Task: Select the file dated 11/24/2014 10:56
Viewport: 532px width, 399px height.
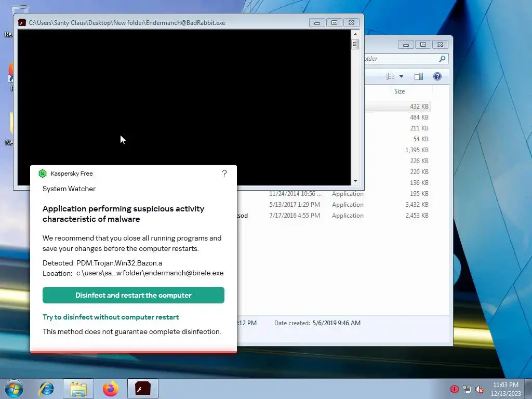Action: (x=334, y=194)
